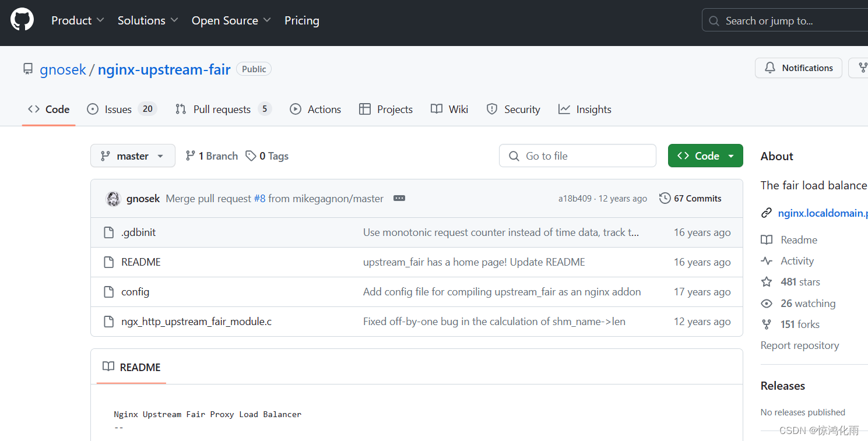Open the Releases heading link
868x441 pixels.
(x=783, y=386)
